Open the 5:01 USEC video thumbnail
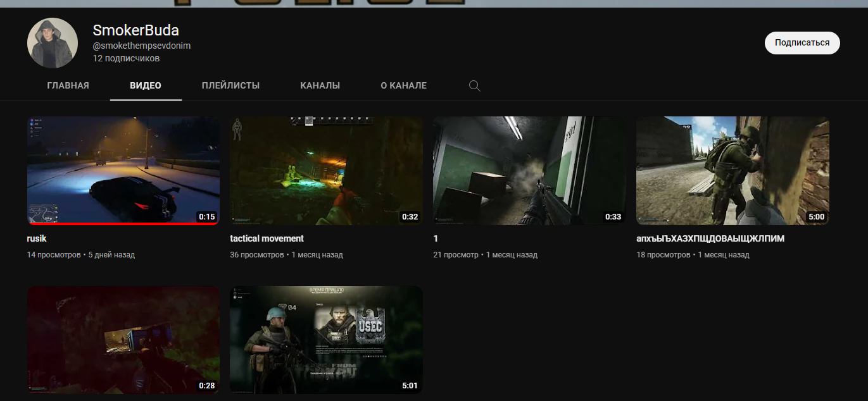 pyautogui.click(x=325, y=340)
